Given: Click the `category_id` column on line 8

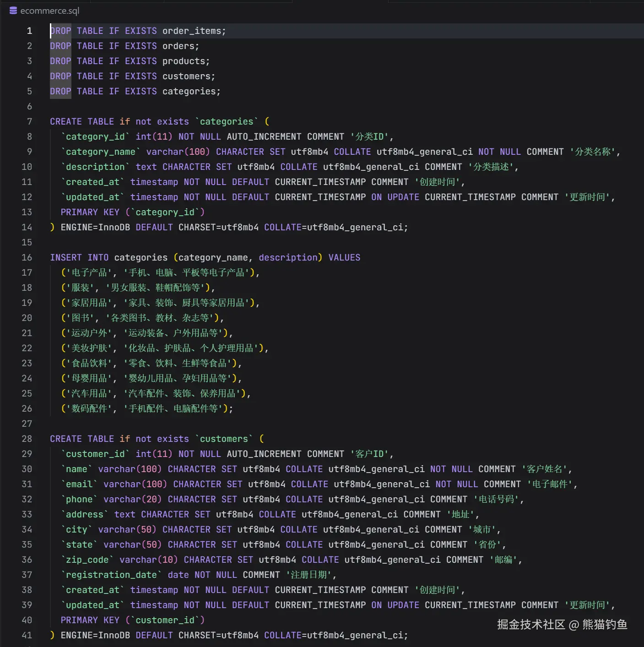Looking at the screenshot, I should pyautogui.click(x=95, y=136).
